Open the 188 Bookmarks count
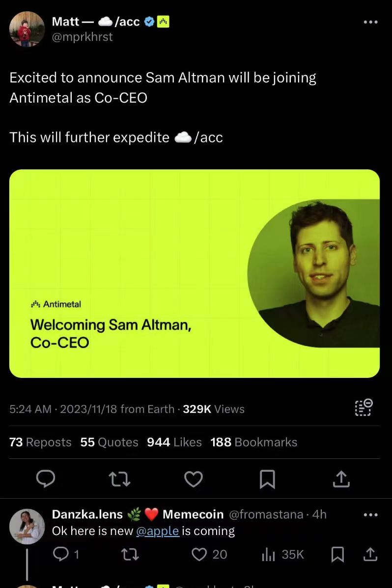Viewport: 392px width, 588px height. click(x=253, y=442)
